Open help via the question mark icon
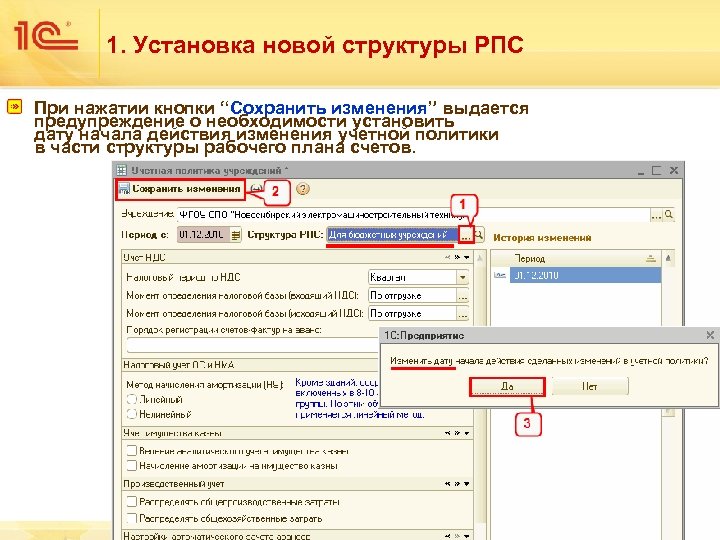Image resolution: width=720 pixels, height=540 pixels. pyautogui.click(x=302, y=189)
